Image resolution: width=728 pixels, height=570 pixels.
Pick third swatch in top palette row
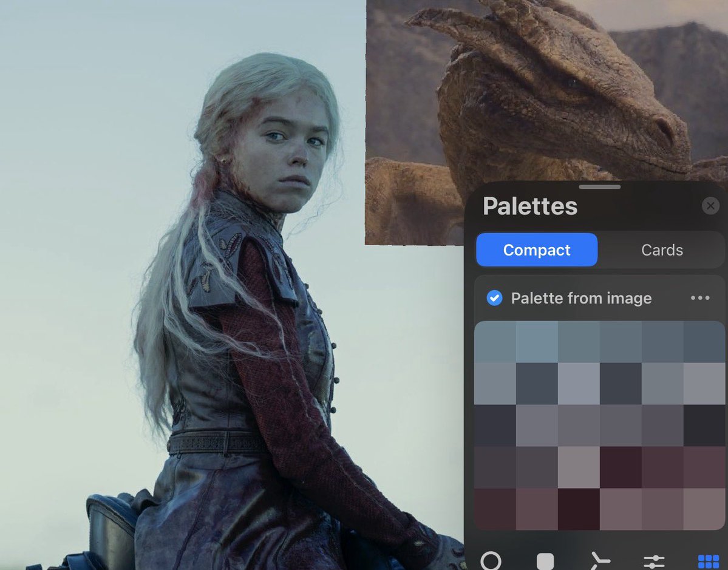pos(579,342)
